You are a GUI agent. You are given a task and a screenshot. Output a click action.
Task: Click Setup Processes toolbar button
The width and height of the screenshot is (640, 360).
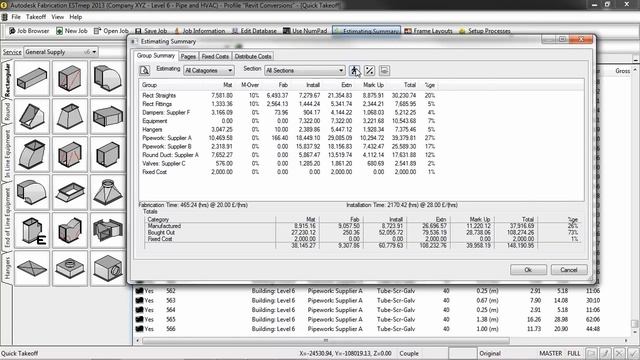[485, 31]
